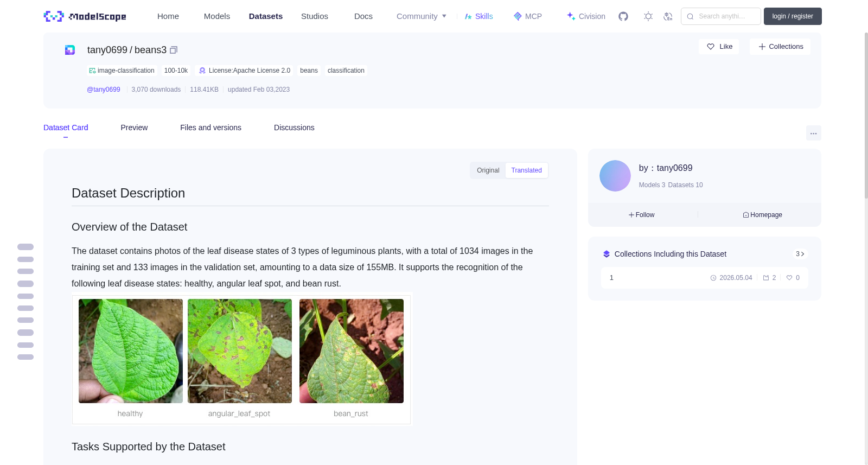868x465 pixels.
Task: Open the three-dots more options button
Action: click(813, 133)
